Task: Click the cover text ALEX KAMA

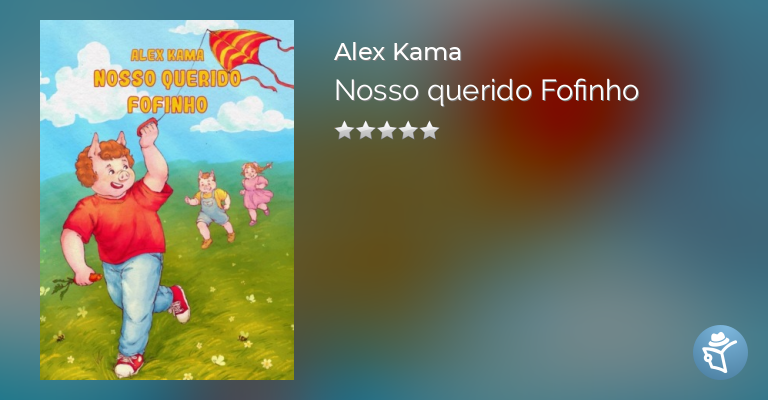Action: 168,55
